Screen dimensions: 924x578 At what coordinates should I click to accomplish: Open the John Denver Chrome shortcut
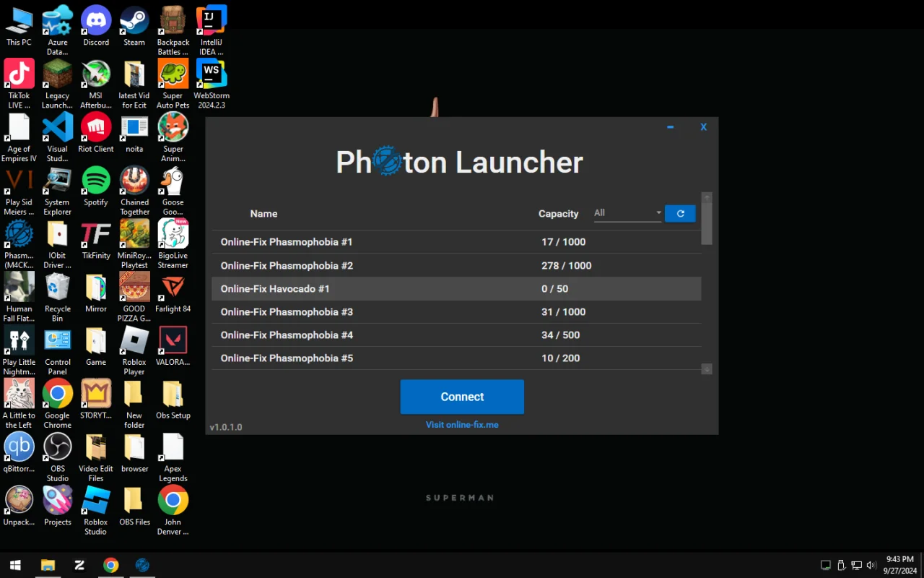click(x=173, y=512)
